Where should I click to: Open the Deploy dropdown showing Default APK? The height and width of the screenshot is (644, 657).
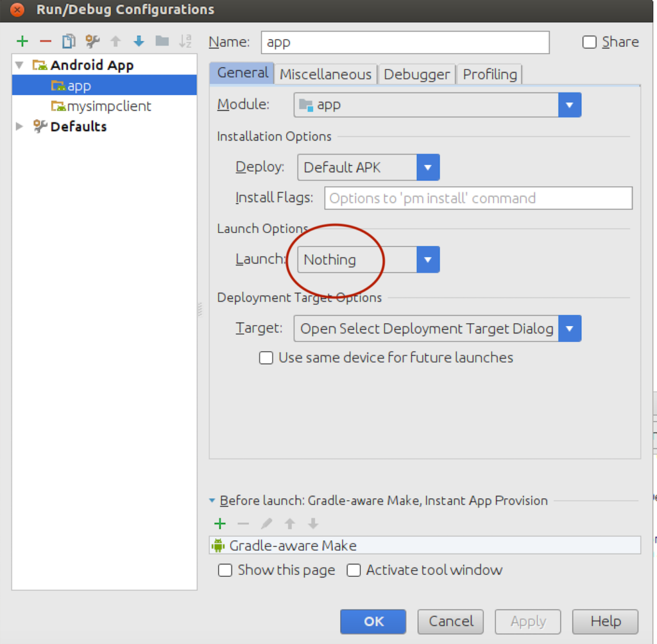pyautogui.click(x=429, y=167)
